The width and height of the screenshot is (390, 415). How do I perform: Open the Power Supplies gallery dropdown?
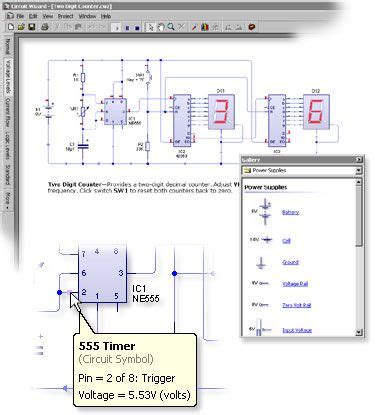[358, 170]
